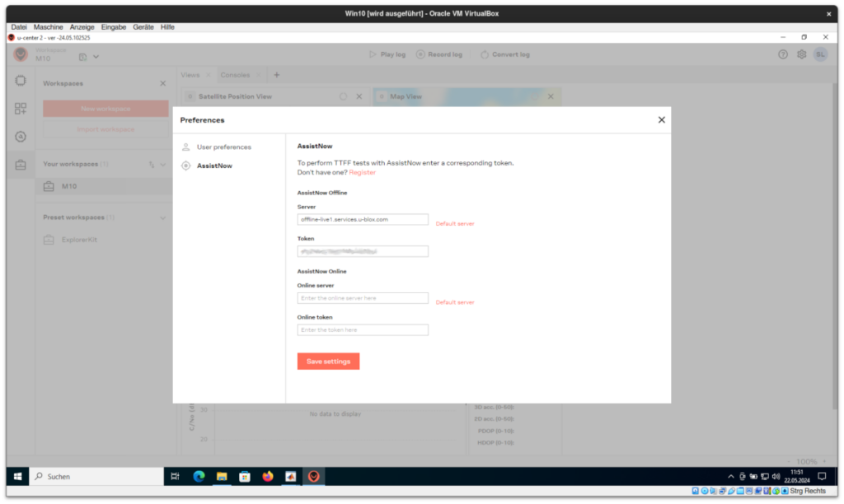844x504 pixels.
Task: Open the Windows Start menu
Action: [x=17, y=477]
